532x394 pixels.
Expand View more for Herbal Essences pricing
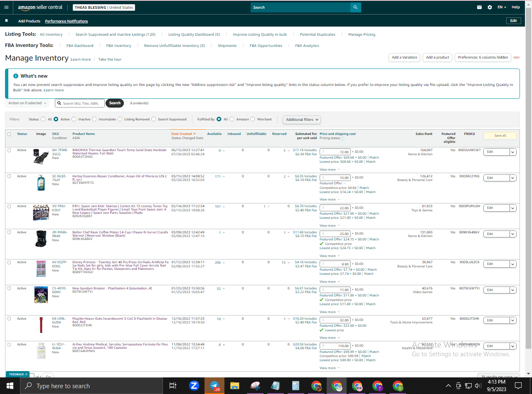tap(330, 199)
